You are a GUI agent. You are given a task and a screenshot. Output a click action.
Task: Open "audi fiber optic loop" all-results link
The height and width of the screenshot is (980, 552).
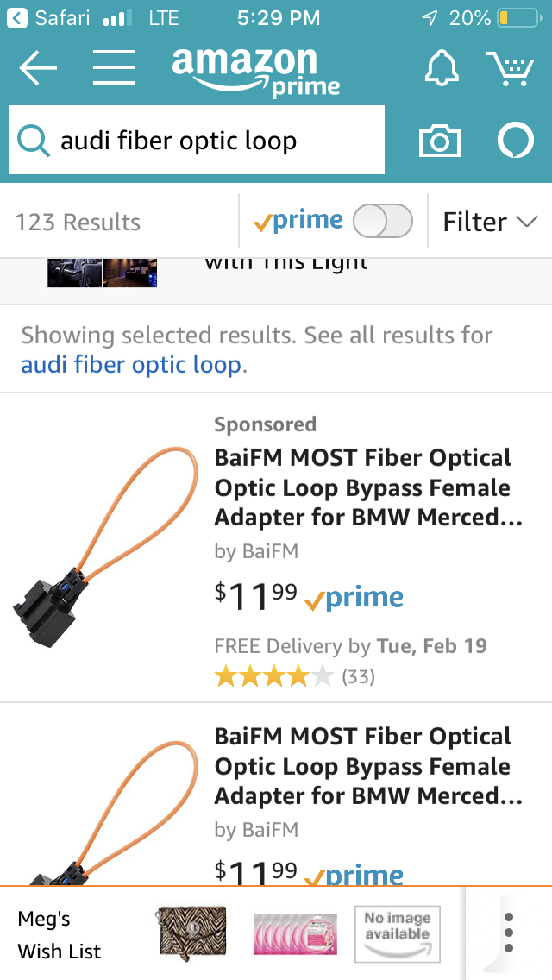pos(131,365)
